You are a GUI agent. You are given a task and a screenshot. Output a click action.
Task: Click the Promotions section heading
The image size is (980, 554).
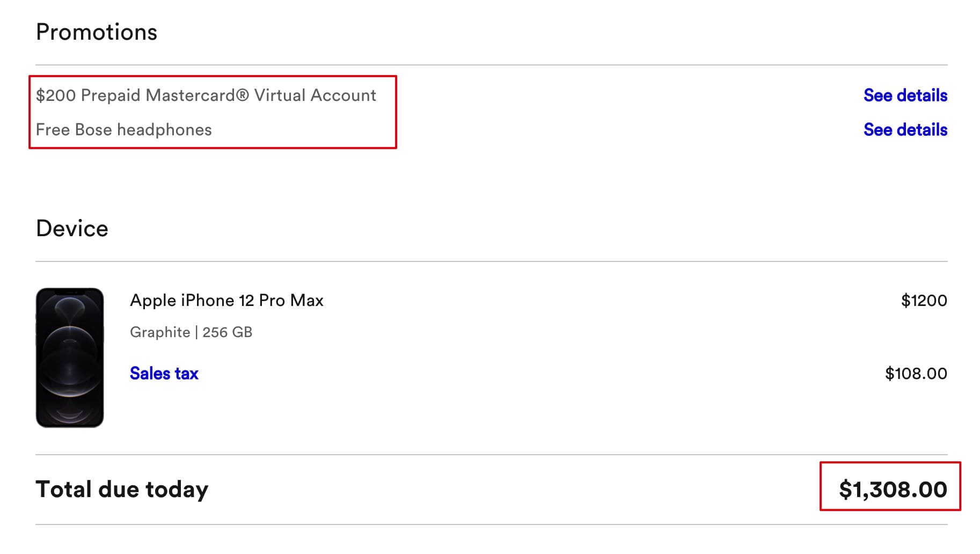click(97, 32)
